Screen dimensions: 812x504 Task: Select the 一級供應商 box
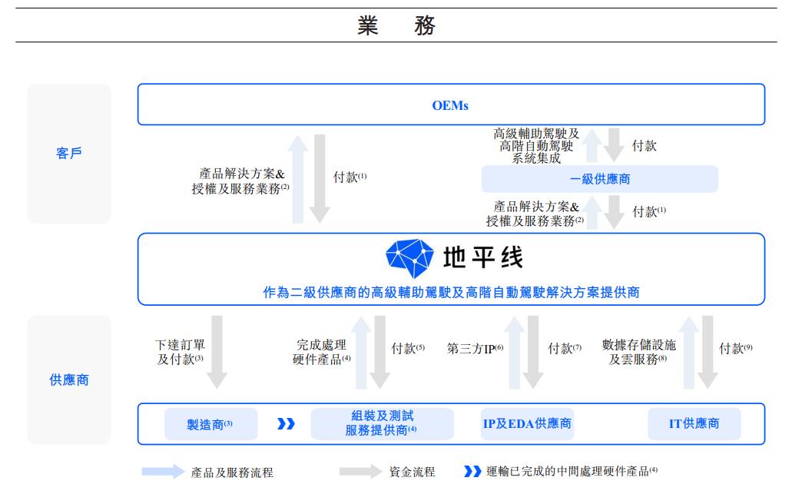pos(600,179)
